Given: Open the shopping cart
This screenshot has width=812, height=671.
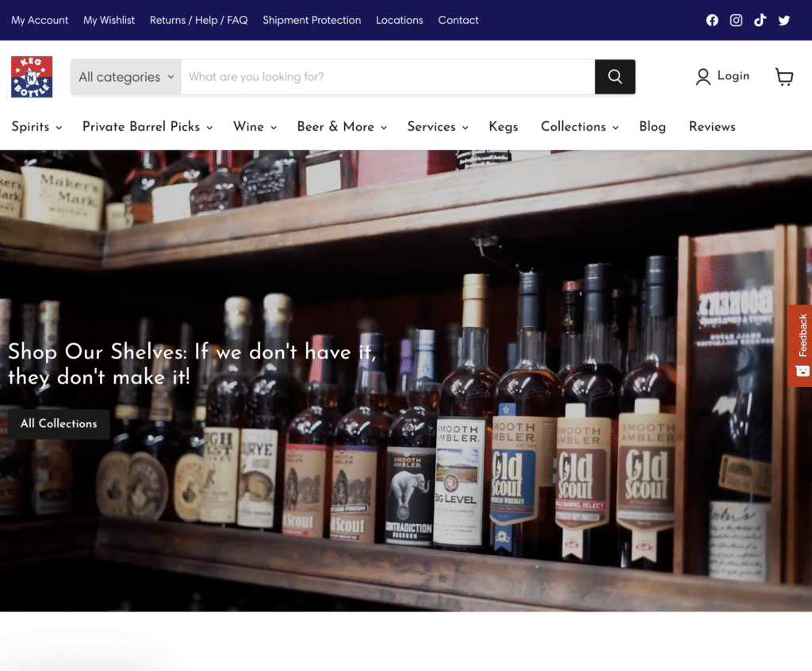Looking at the screenshot, I should point(784,77).
